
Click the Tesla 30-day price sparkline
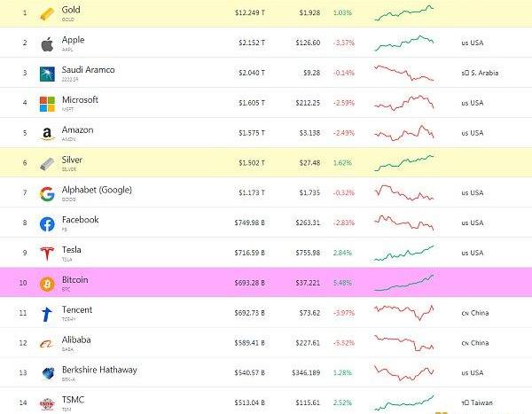403,254
